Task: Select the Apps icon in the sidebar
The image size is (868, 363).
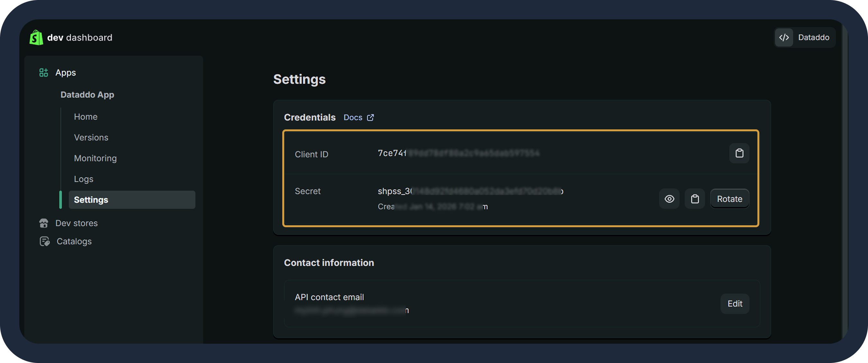Action: tap(43, 72)
